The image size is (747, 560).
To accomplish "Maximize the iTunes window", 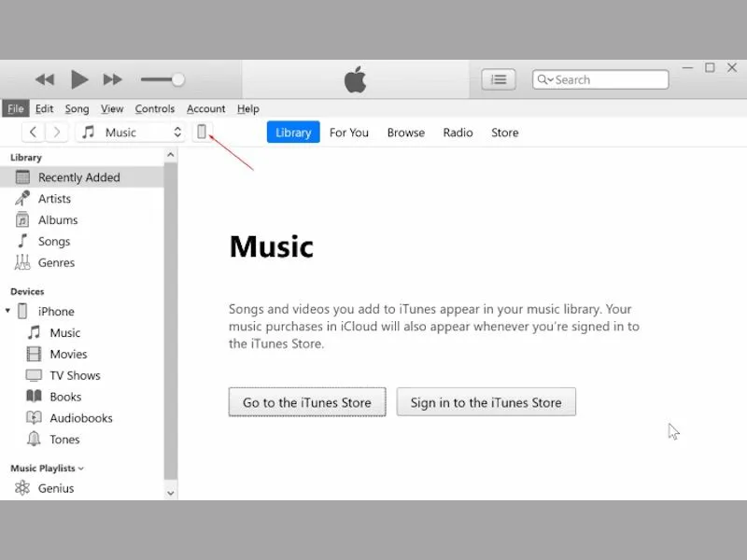I will [x=710, y=68].
